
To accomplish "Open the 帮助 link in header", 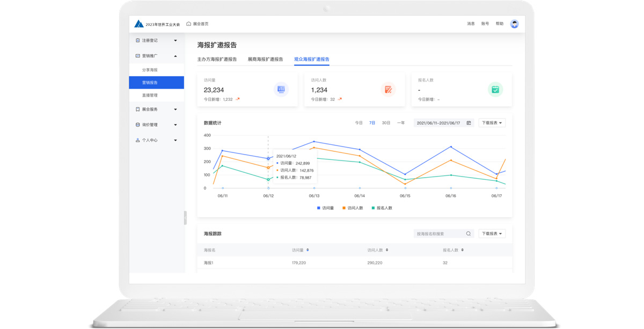I will (500, 24).
